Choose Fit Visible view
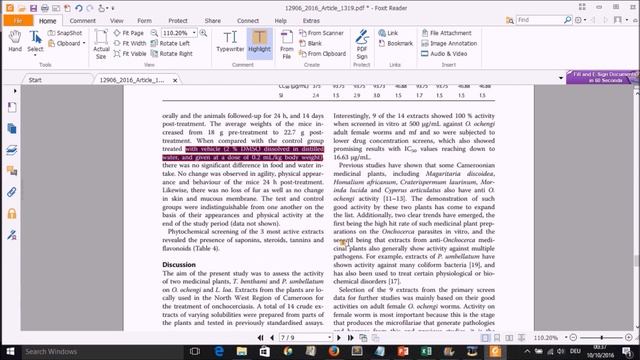The image size is (640, 360). (x=130, y=53)
